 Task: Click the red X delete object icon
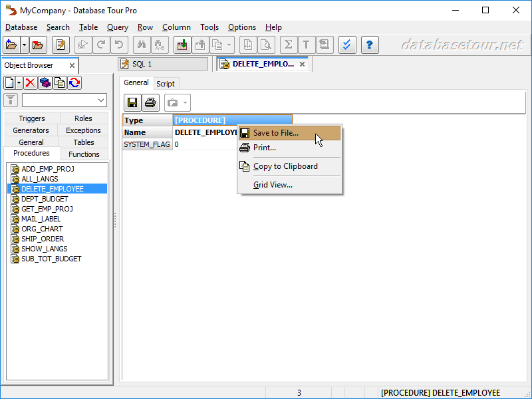point(31,82)
